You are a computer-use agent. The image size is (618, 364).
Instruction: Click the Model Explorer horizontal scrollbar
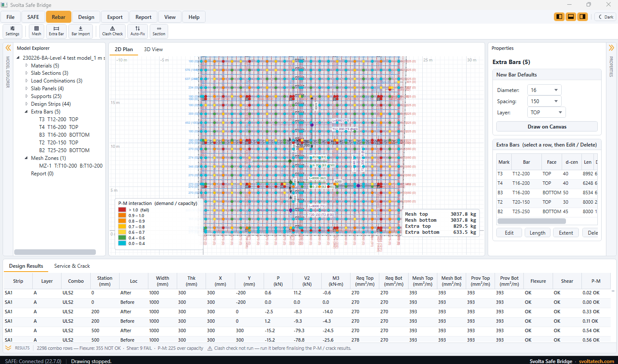(x=55, y=252)
